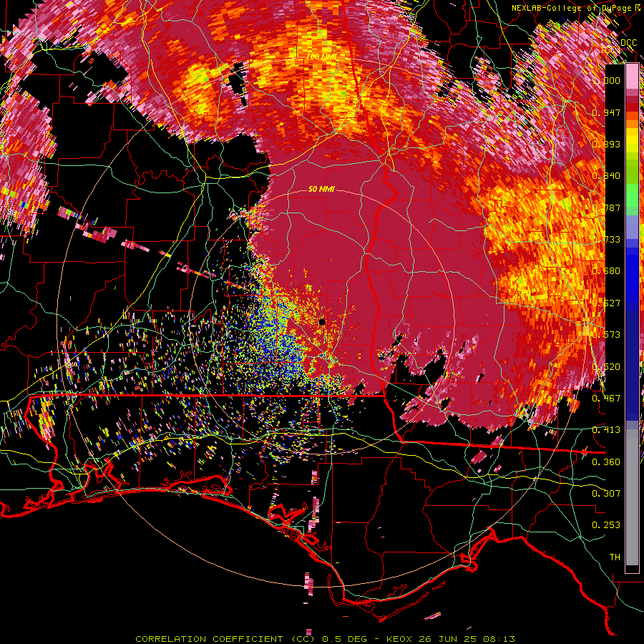
Task: Click the black radar site dot
Action: [x=323, y=321]
